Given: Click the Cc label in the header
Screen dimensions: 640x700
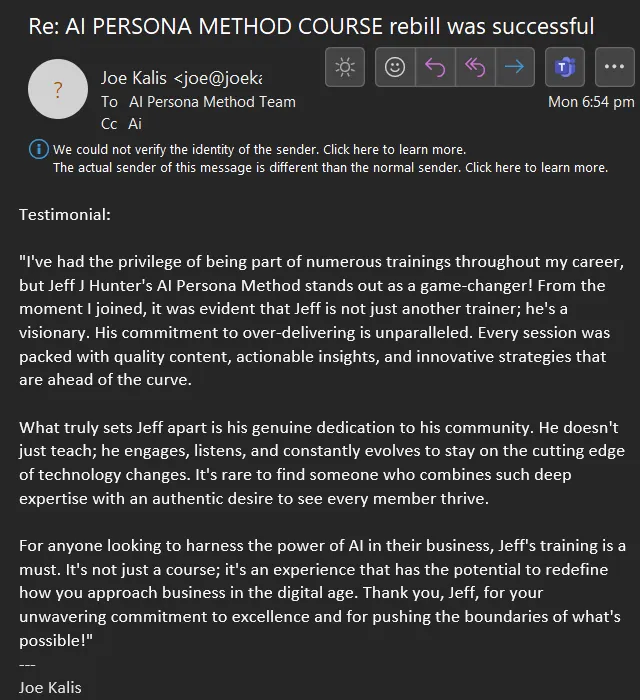Looking at the screenshot, I should tap(110, 124).
